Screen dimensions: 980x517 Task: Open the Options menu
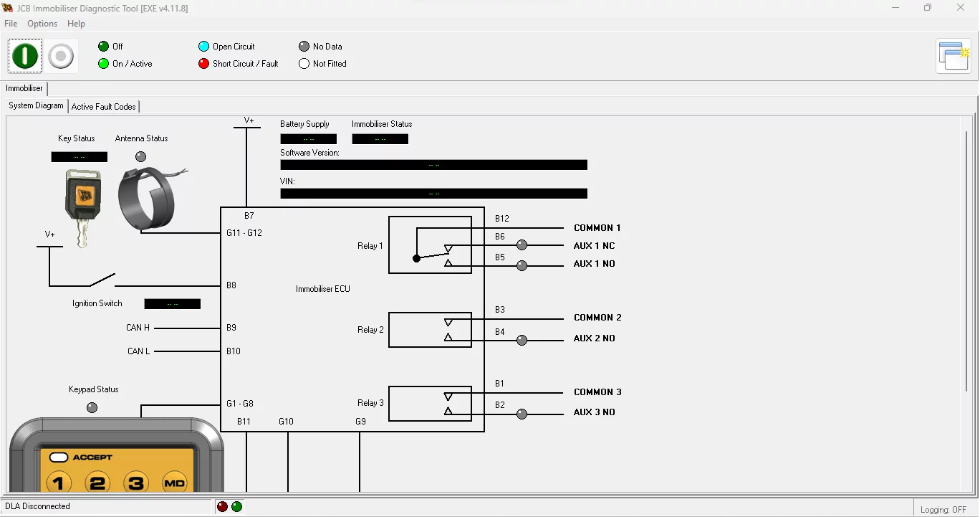tap(42, 23)
